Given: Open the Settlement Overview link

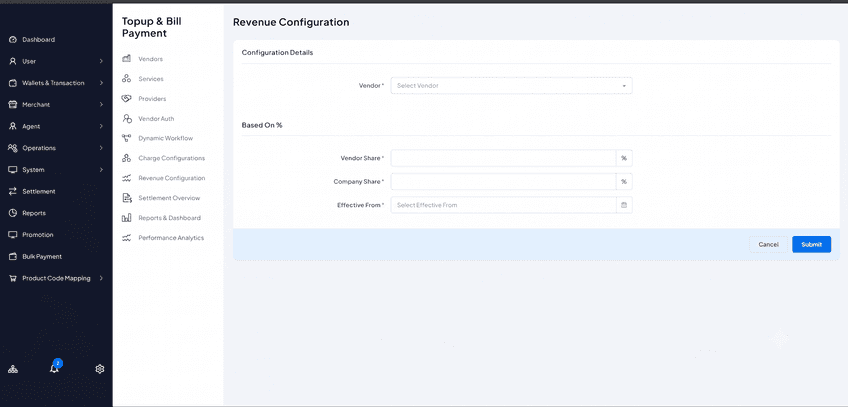Looking at the screenshot, I should click(169, 198).
